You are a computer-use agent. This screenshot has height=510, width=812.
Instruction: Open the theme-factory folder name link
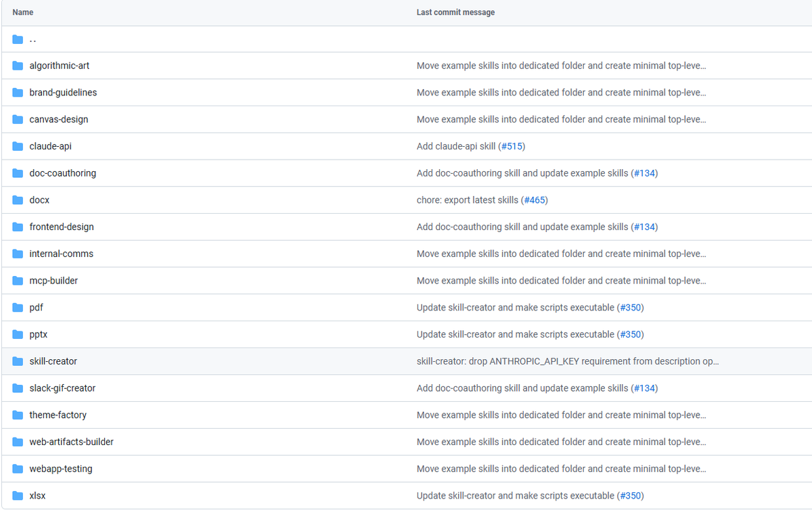click(x=58, y=415)
